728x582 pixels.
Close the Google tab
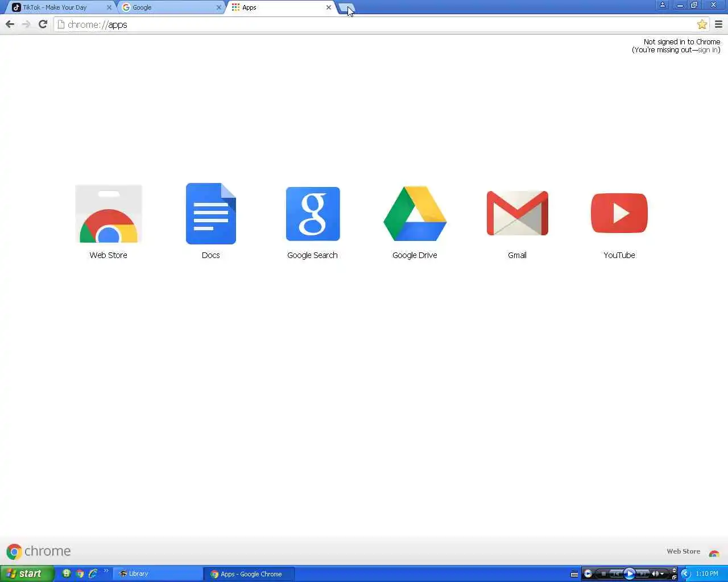click(219, 7)
